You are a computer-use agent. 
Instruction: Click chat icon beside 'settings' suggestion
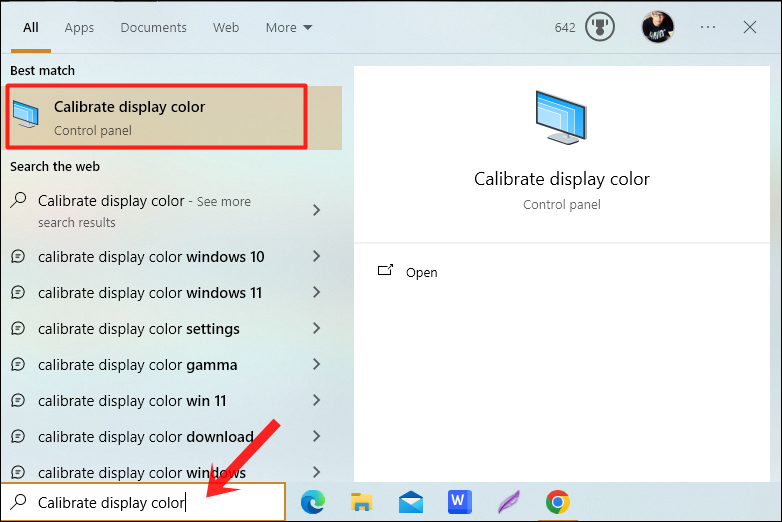click(18, 329)
